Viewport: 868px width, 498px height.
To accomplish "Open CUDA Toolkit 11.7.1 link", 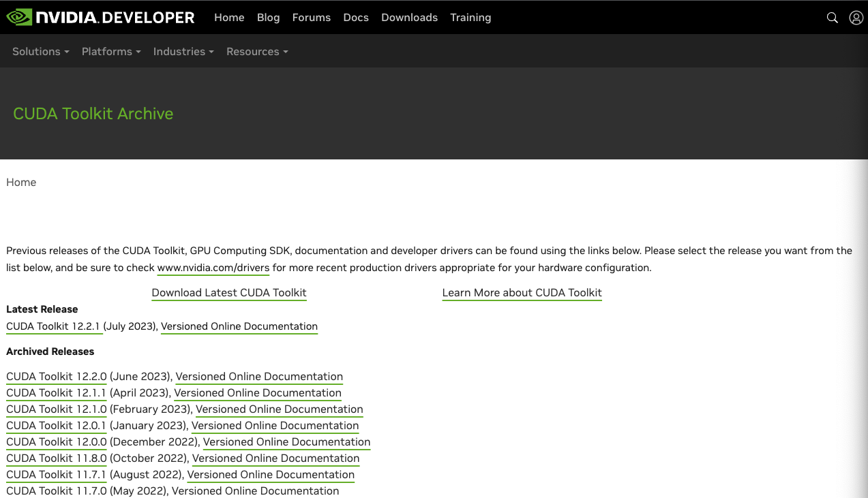I will tap(56, 475).
